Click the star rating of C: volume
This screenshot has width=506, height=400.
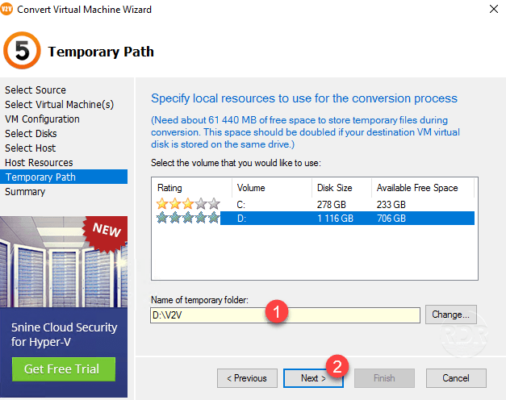188,204
